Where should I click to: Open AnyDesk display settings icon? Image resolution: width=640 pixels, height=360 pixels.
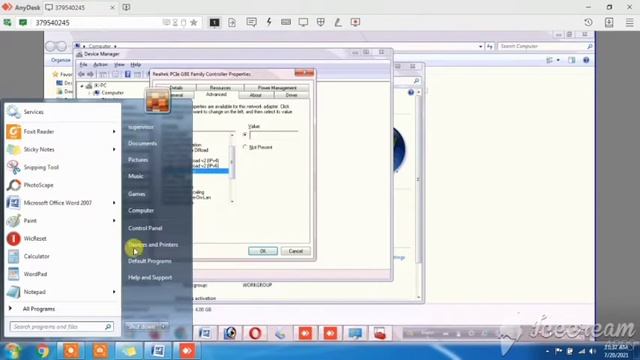click(x=303, y=22)
